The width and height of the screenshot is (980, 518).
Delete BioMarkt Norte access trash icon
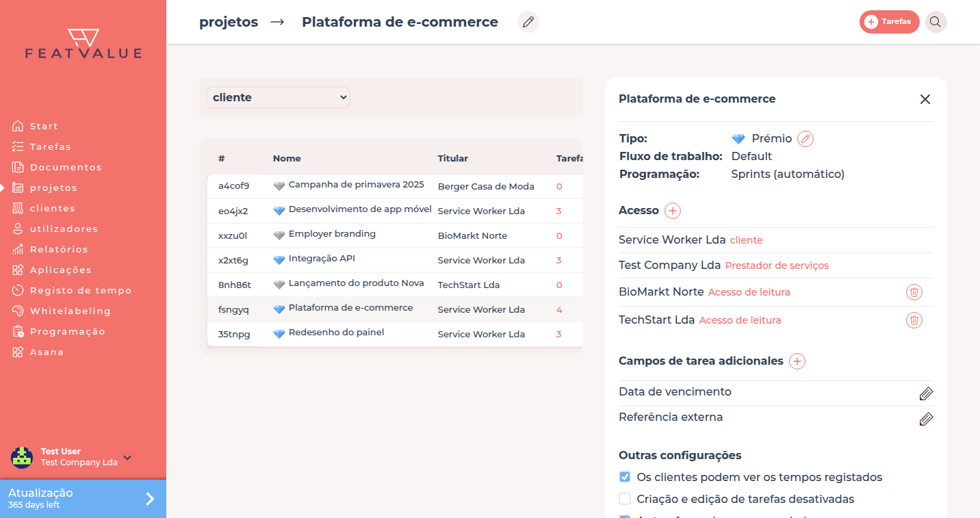click(914, 292)
